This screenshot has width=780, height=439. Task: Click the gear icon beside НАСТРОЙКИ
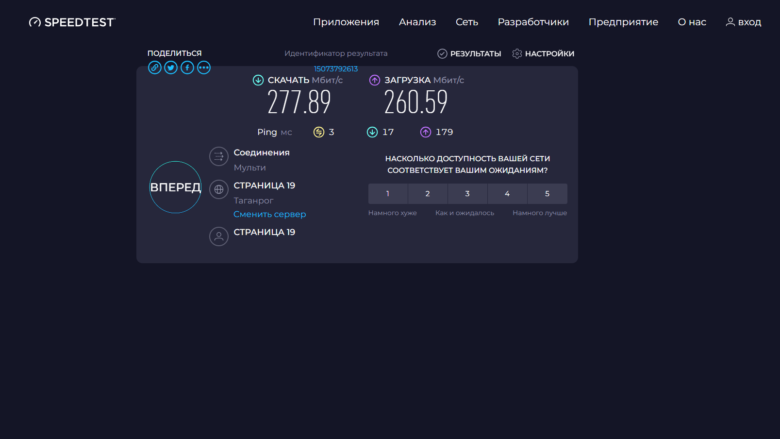coord(517,54)
